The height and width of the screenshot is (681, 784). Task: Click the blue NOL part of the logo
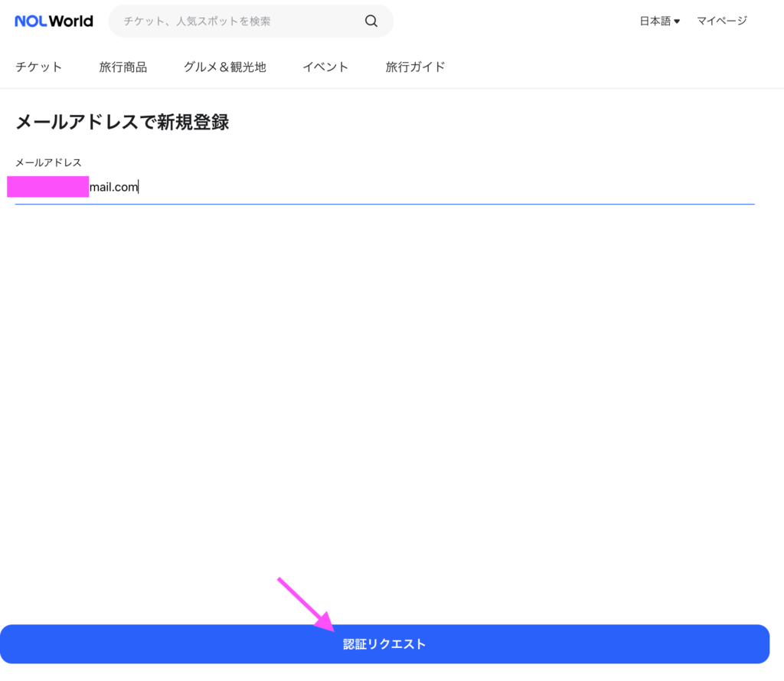coord(31,21)
